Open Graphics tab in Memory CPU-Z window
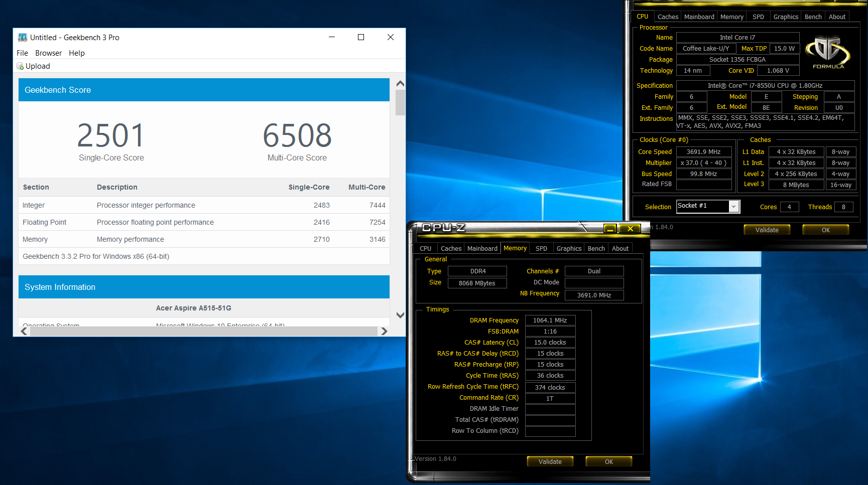This screenshot has height=485, width=868. pyautogui.click(x=569, y=249)
